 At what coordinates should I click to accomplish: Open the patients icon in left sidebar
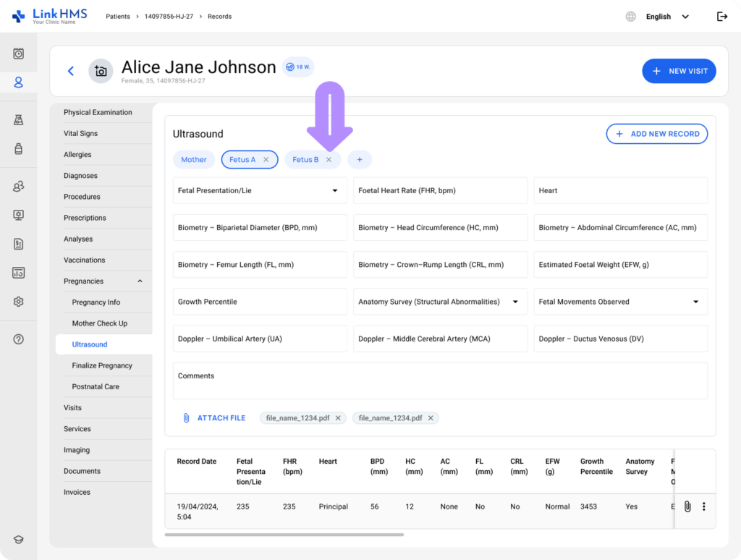(x=19, y=82)
